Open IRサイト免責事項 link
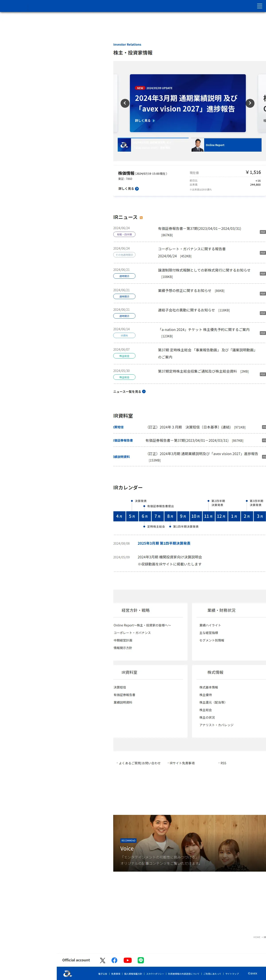 click(x=182, y=763)
